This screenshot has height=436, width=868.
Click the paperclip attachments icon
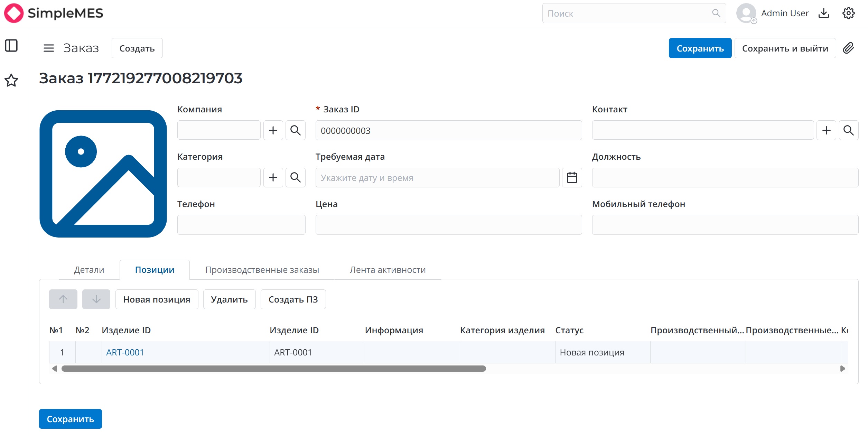click(848, 48)
